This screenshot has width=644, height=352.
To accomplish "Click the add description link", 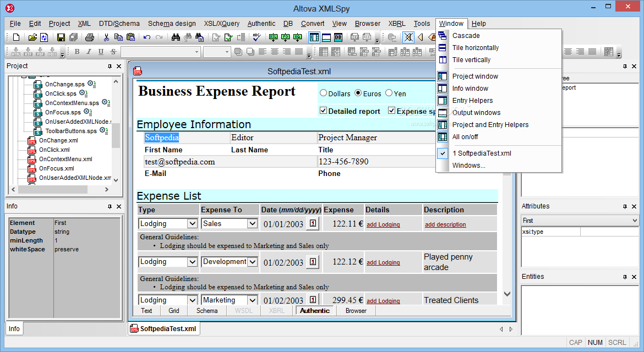I will point(445,225).
